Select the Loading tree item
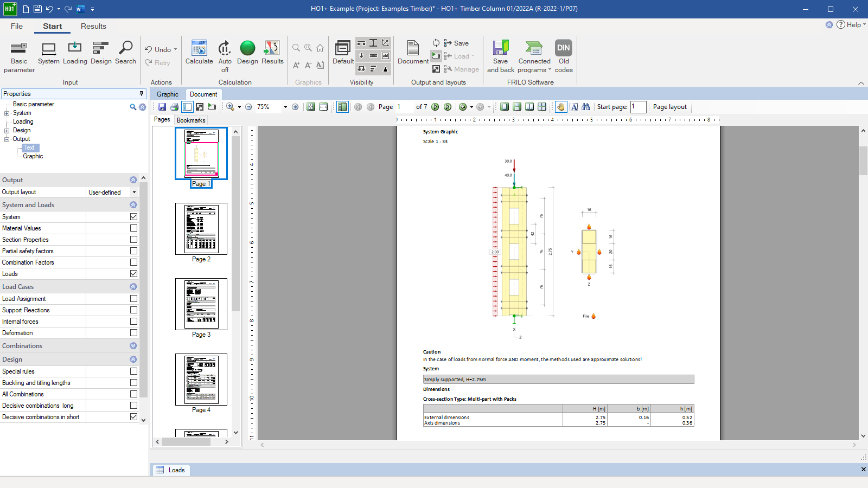This screenshot has width=868, height=488. 23,121
